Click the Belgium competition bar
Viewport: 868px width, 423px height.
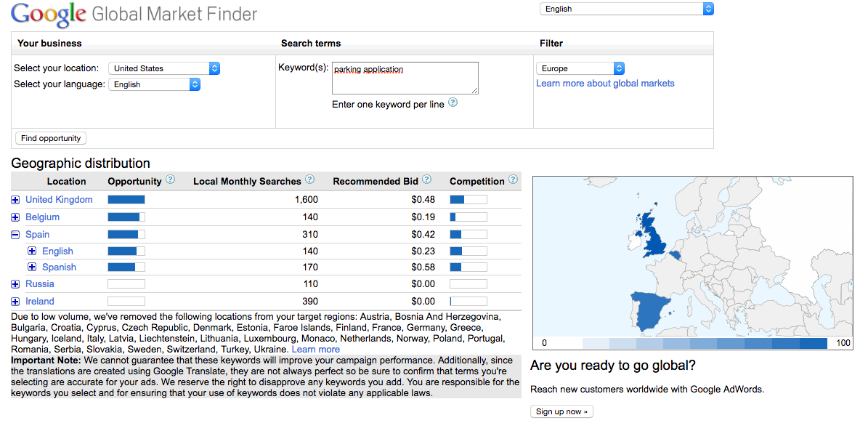pos(469,217)
